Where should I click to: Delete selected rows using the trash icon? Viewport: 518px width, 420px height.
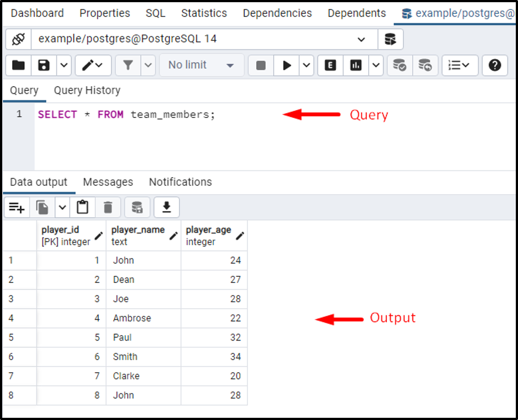[x=108, y=207]
